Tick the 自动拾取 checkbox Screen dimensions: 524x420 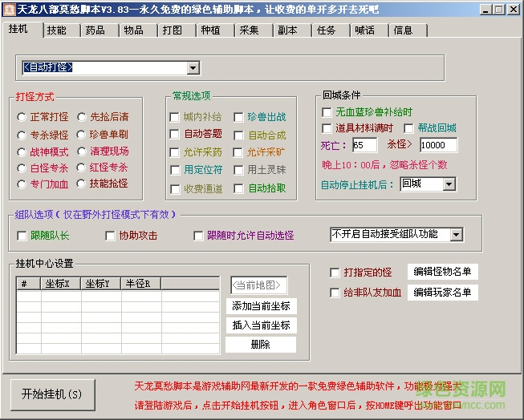click(239, 189)
